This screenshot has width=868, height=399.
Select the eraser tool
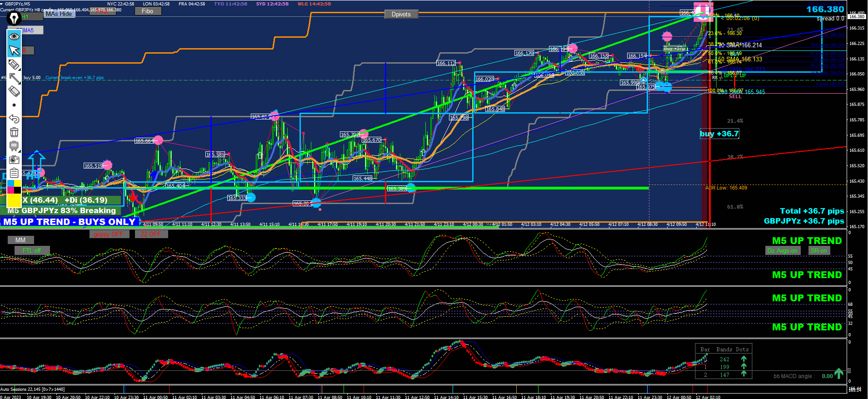pos(14,91)
